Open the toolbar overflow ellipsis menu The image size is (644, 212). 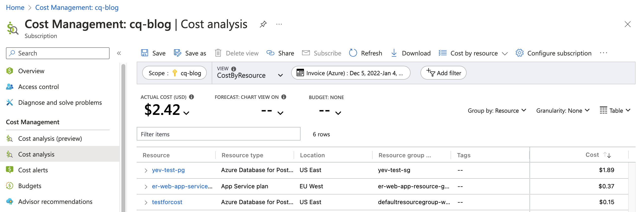(x=603, y=53)
